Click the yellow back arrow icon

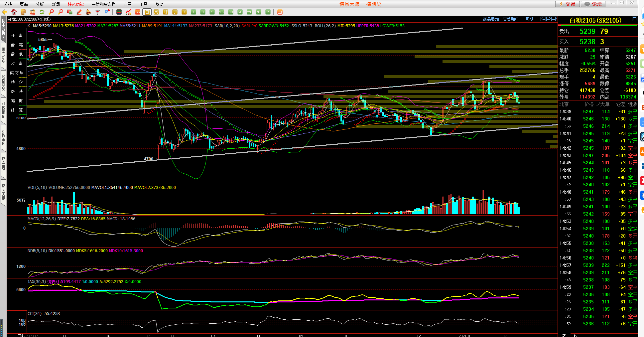tap(5, 12)
